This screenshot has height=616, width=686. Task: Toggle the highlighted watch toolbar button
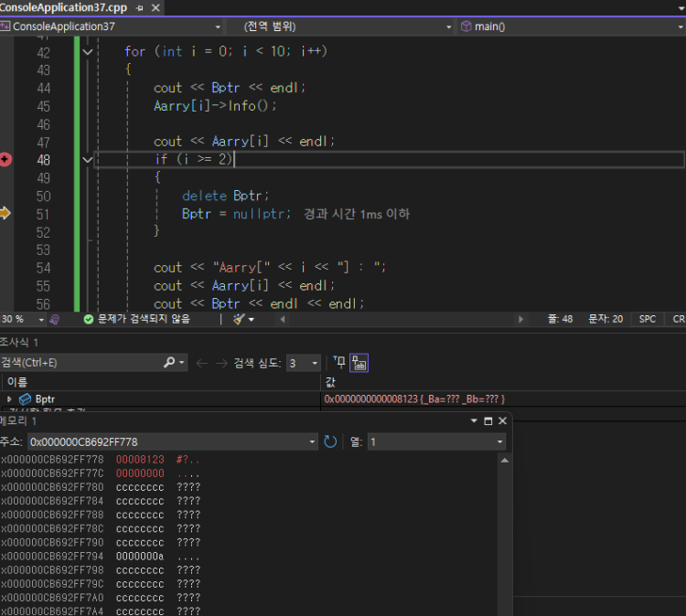pyautogui.click(x=359, y=363)
